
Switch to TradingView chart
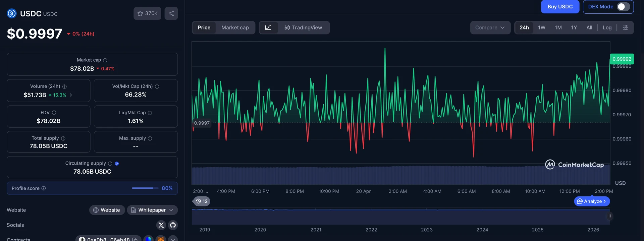click(303, 27)
